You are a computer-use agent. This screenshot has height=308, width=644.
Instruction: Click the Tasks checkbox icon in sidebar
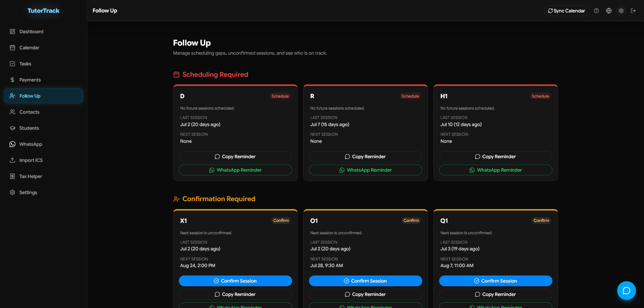click(12, 64)
